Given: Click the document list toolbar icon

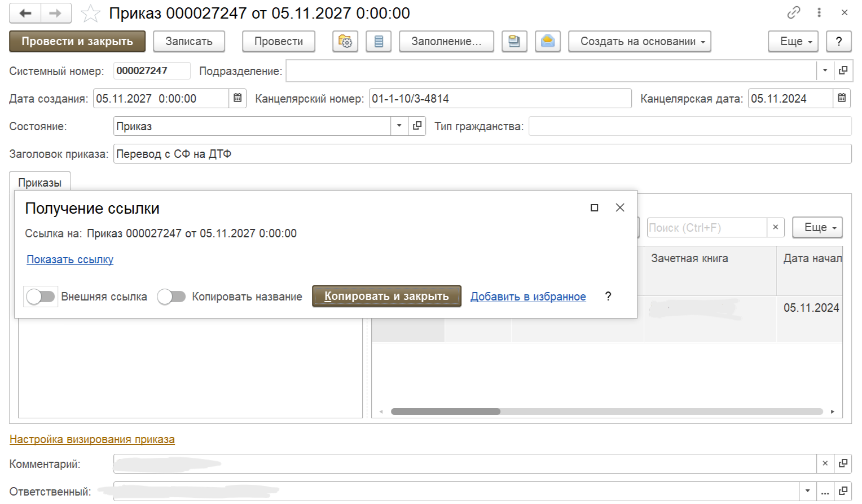Looking at the screenshot, I should pyautogui.click(x=379, y=42).
